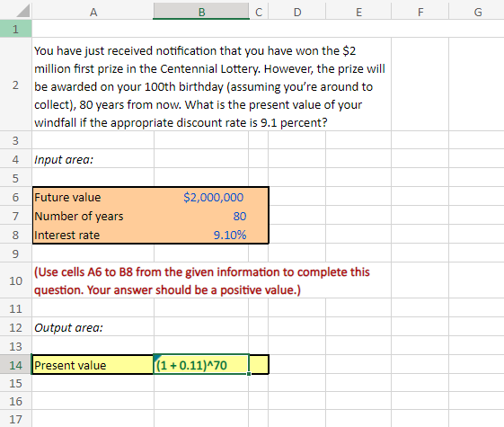Click the lottery question text cell

pos(211,85)
